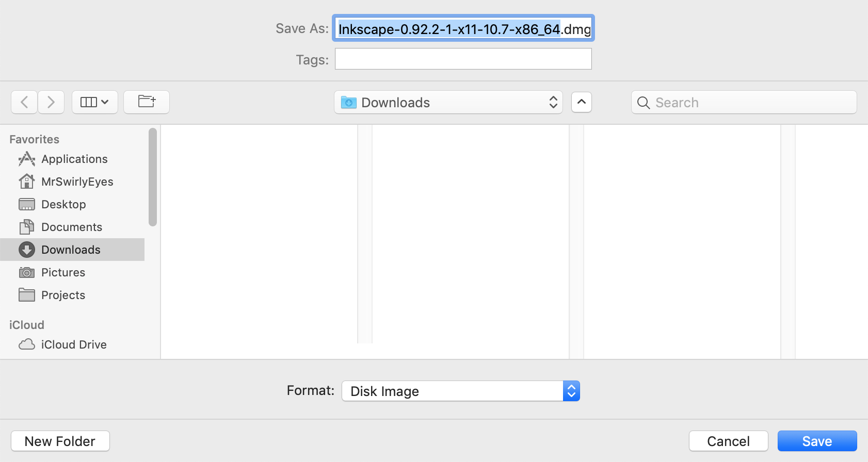This screenshot has height=462, width=868.
Task: Click the MrSwirlyEyes home icon
Action: click(27, 181)
